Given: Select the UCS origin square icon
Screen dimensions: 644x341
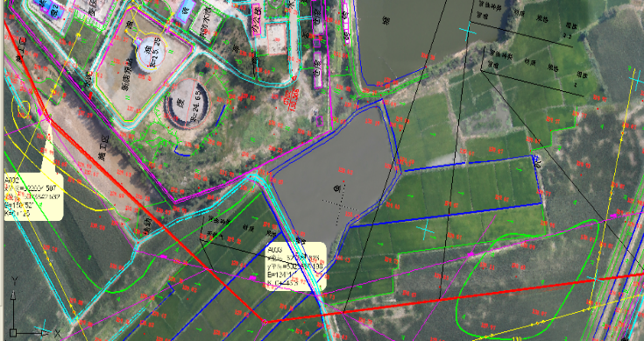Looking at the screenshot, I should 13,332.
